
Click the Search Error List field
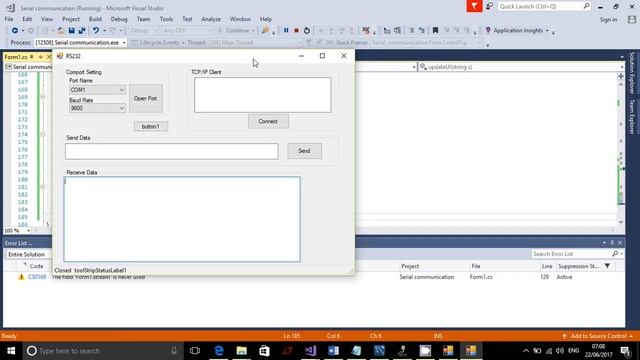click(571, 254)
